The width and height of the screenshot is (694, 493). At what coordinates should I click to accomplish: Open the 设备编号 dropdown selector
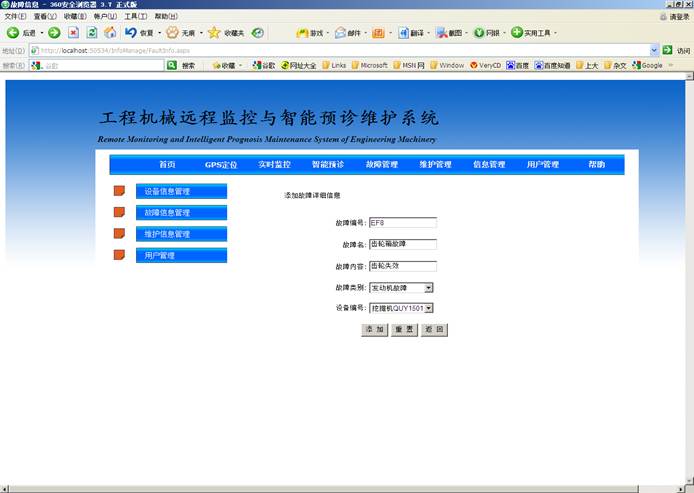pyautogui.click(x=428, y=309)
